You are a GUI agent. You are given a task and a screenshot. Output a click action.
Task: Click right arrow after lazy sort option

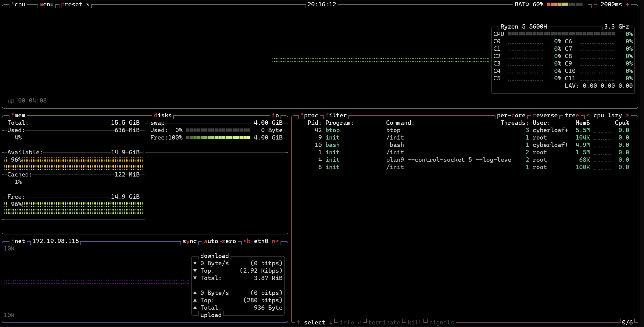tap(627, 116)
